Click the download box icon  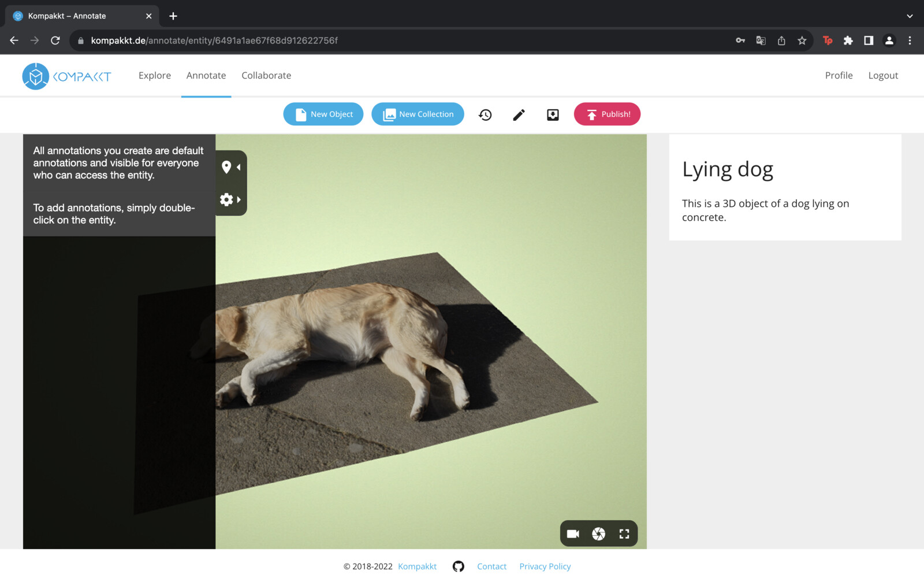(553, 114)
